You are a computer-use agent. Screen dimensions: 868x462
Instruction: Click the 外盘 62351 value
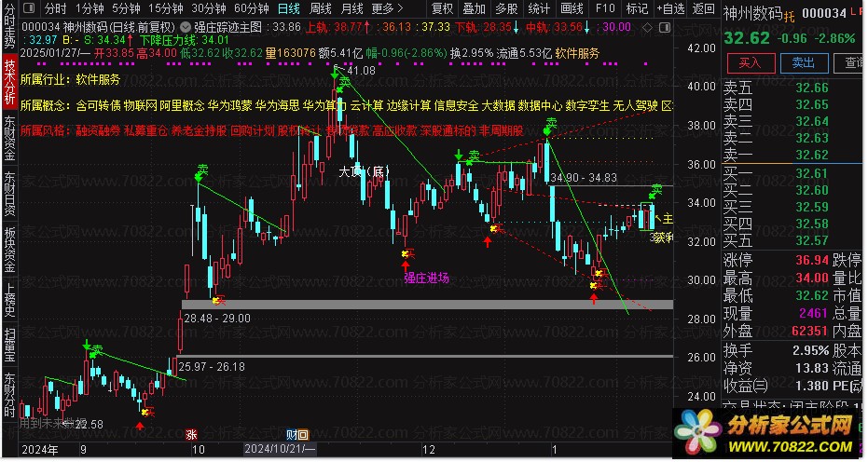[x=810, y=331]
